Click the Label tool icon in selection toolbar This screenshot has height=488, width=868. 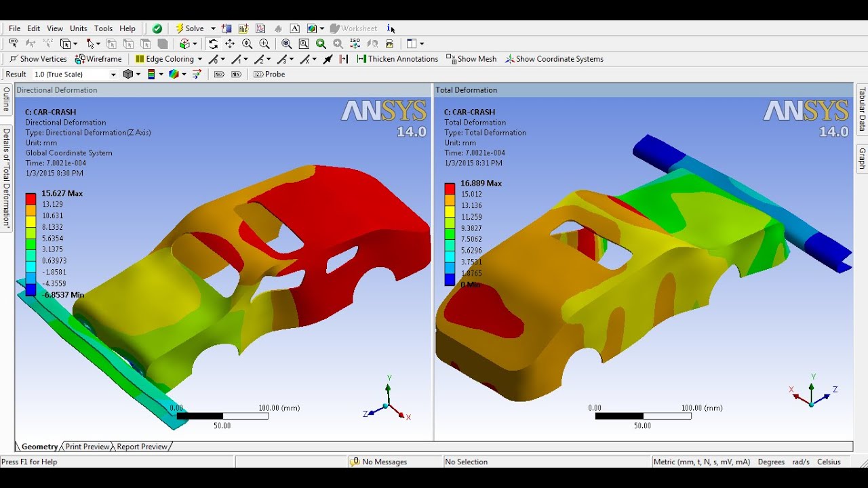point(14,43)
